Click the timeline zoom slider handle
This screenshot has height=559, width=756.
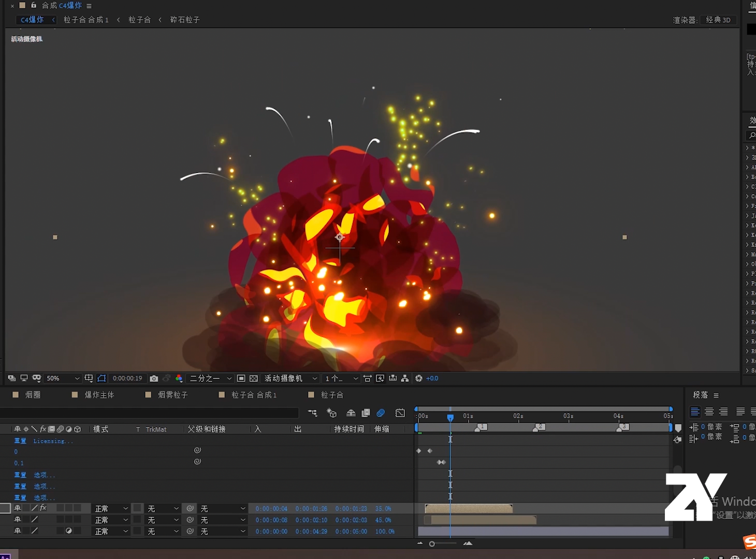pyautogui.click(x=432, y=543)
